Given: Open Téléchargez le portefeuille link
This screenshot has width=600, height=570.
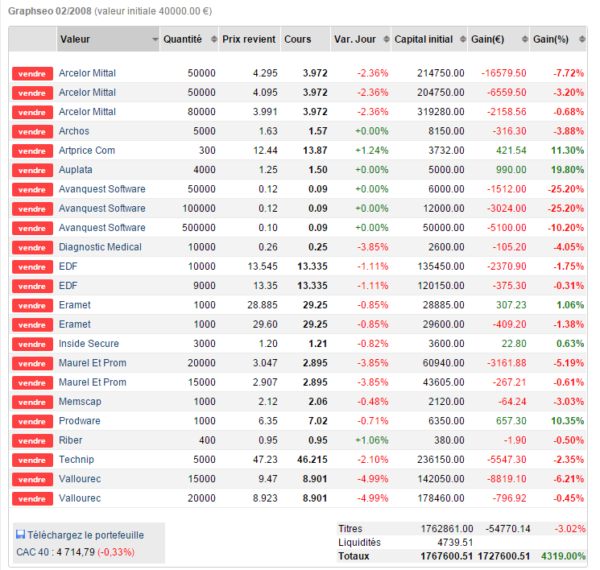Looking at the screenshot, I should coord(86,535).
